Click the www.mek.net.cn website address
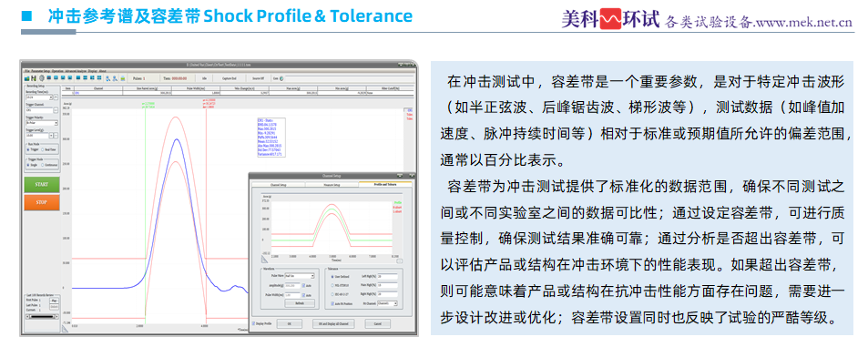The image size is (868, 337). point(803,24)
